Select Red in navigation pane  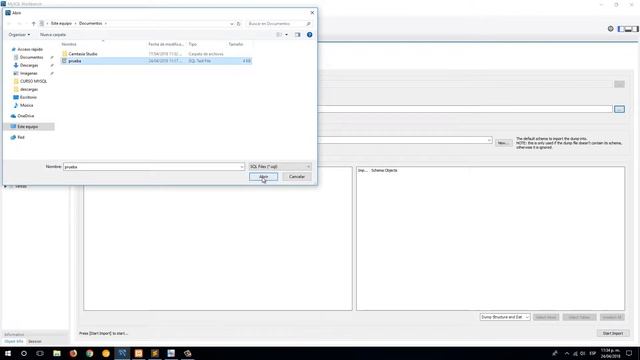[x=21, y=137]
